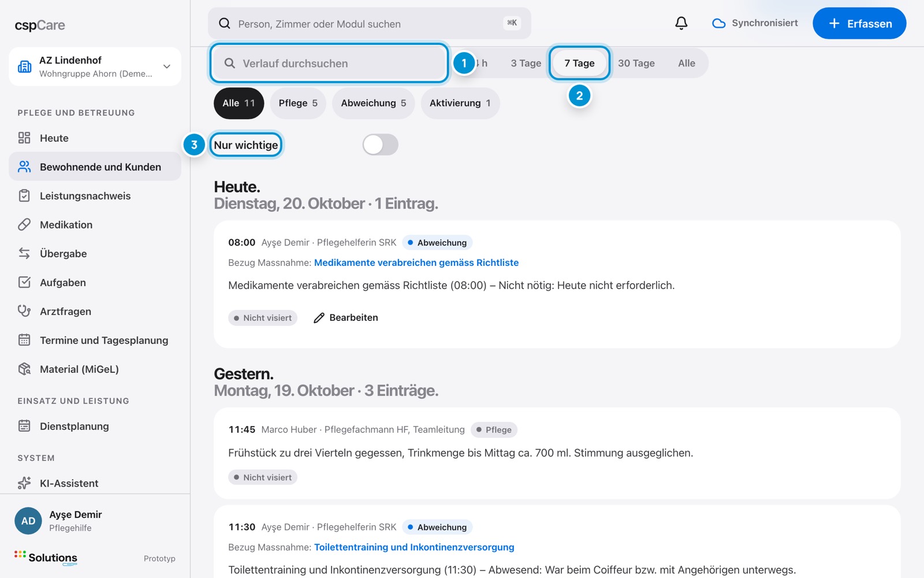Switch to the 3 Tage range
924x578 pixels.
point(526,63)
